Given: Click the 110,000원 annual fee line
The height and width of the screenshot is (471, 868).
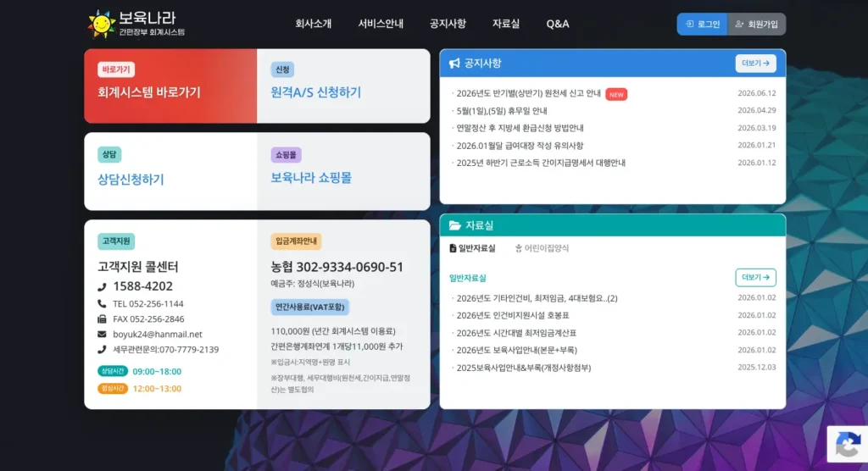Looking at the screenshot, I should pyautogui.click(x=332, y=331).
